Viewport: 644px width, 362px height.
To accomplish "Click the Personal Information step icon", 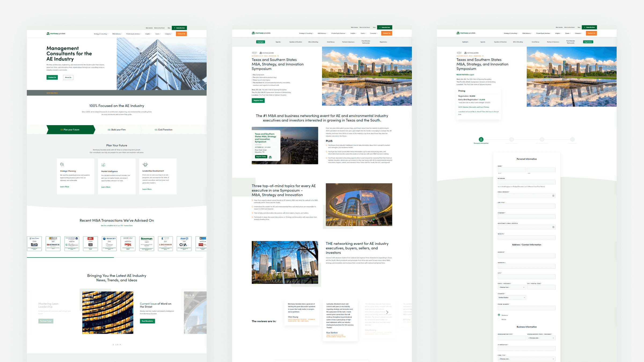I will click(481, 139).
